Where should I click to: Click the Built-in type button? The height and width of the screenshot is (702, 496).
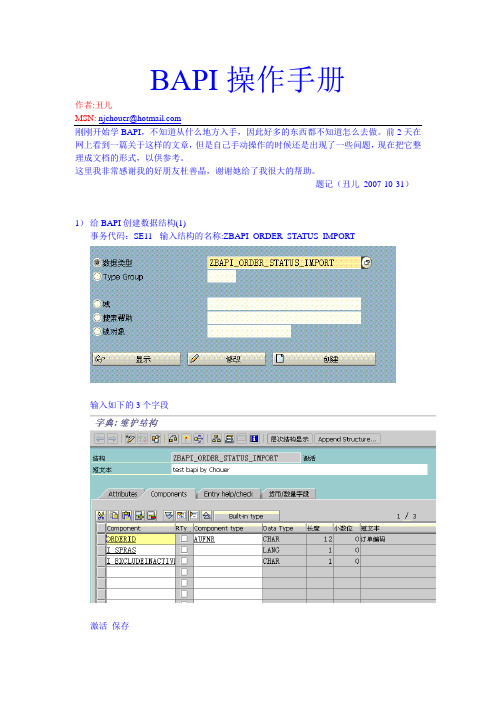coord(246,516)
